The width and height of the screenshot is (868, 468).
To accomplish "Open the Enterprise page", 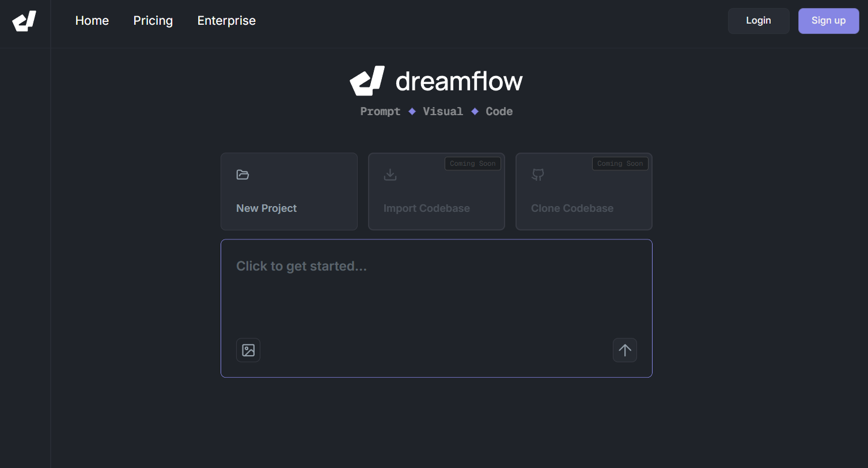I will [226, 21].
